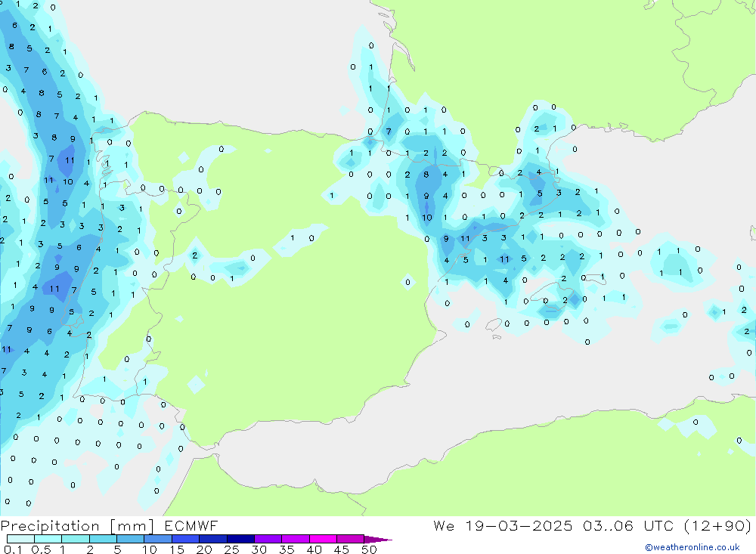The height and width of the screenshot is (554, 756).
Task: Click the 40–45 mm magenta legend swatch
Action: point(323,539)
